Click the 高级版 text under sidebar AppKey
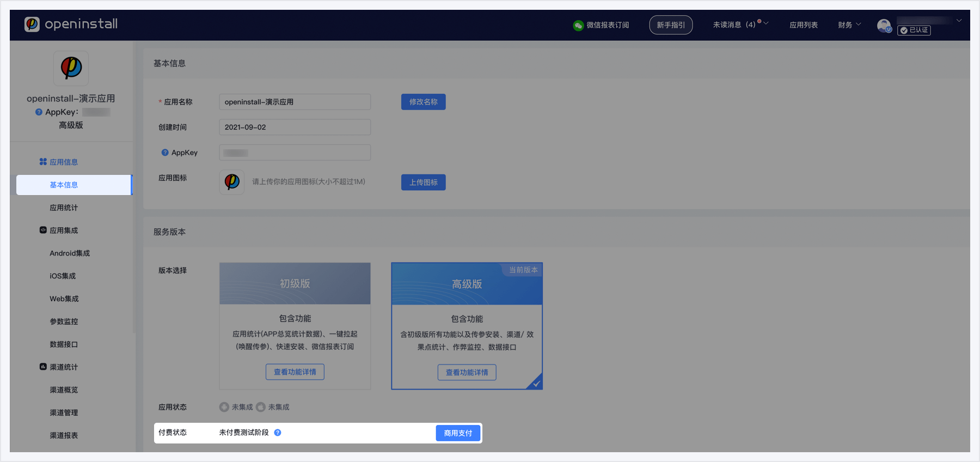 pos(71,125)
